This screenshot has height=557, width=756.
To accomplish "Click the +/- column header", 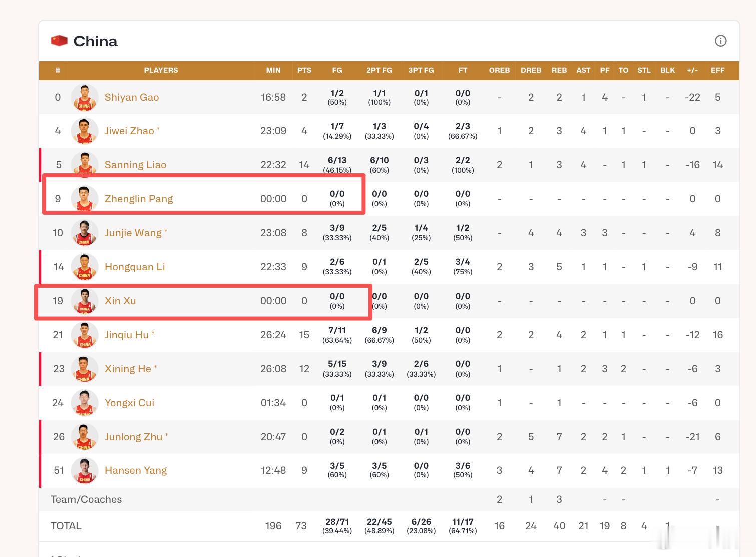I will [x=692, y=70].
